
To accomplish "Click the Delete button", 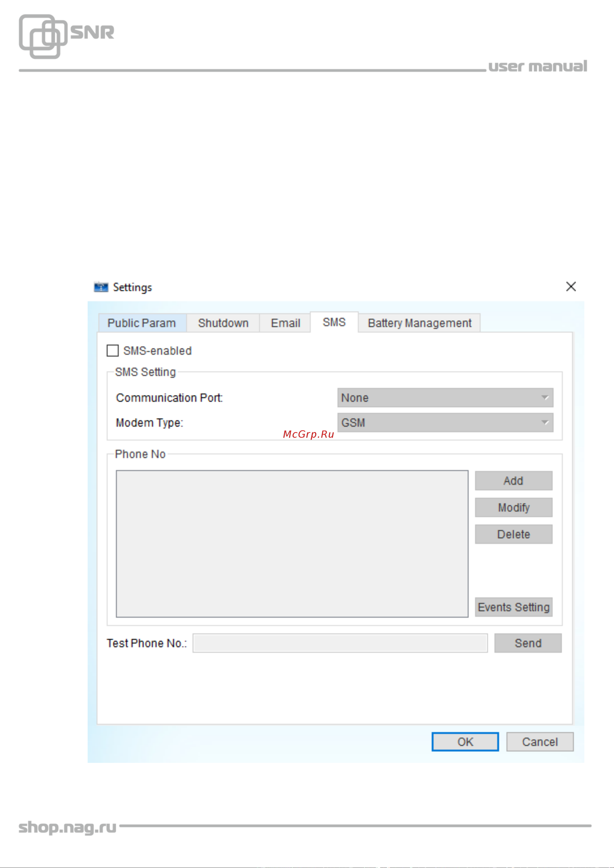I will click(x=513, y=534).
